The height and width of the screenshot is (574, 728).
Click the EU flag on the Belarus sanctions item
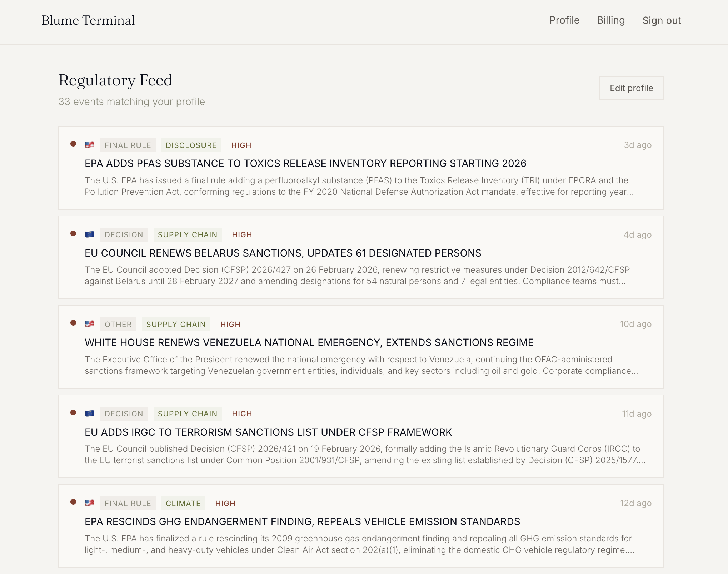pos(89,234)
